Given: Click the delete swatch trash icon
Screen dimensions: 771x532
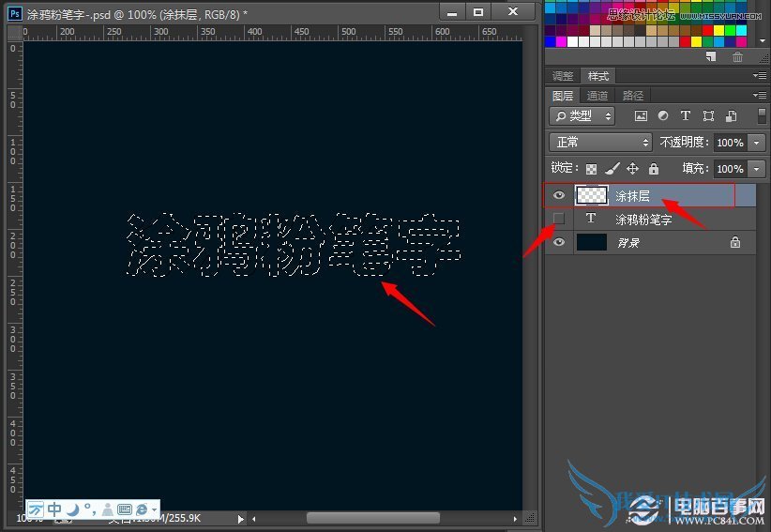Looking at the screenshot, I should pyautogui.click(x=737, y=57).
